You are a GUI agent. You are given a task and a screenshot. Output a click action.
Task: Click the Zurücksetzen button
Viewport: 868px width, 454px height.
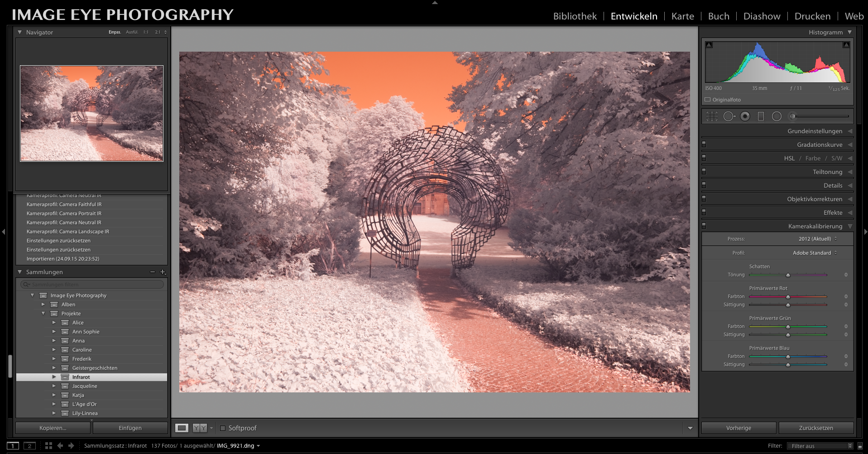click(x=816, y=428)
